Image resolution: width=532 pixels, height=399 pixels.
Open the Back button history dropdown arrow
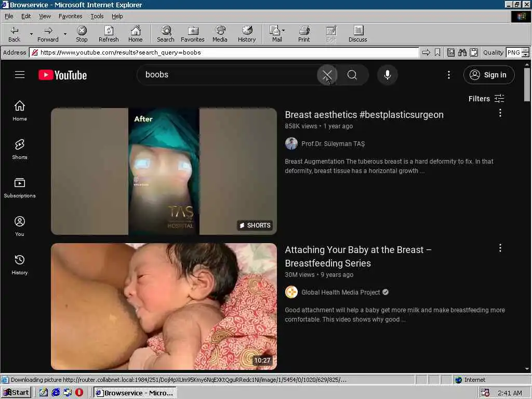click(x=31, y=34)
